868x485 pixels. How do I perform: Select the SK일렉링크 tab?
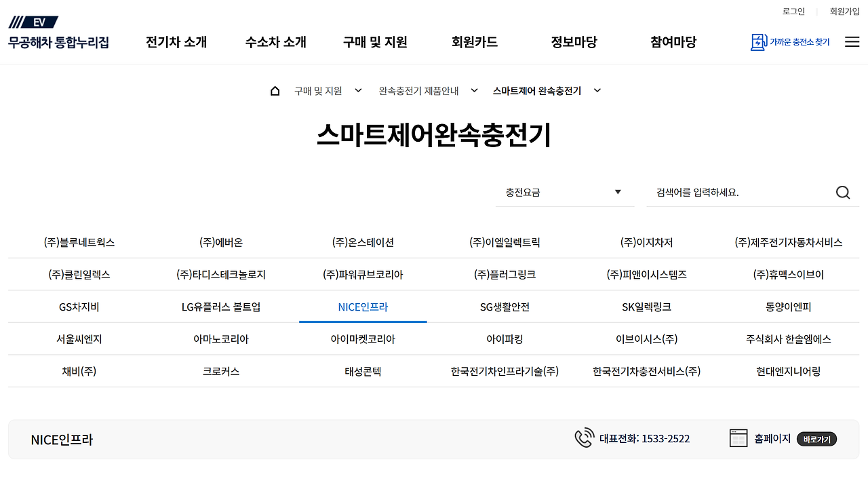click(646, 307)
